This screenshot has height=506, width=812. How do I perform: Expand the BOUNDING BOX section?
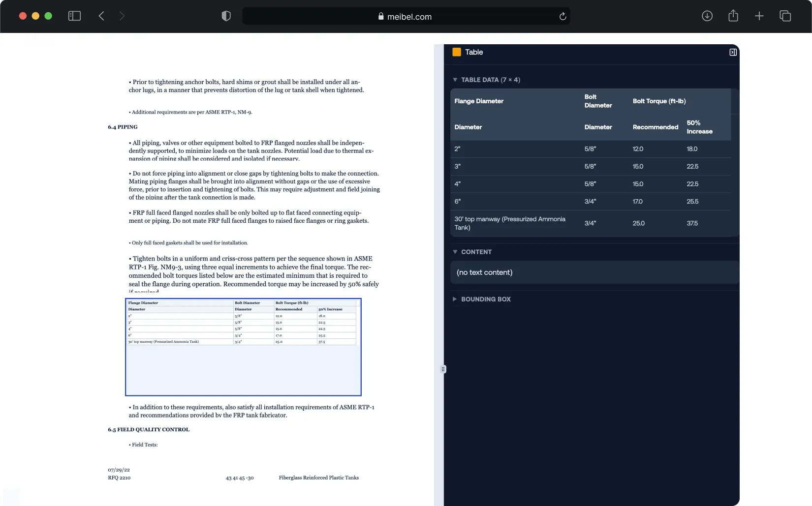(455, 299)
